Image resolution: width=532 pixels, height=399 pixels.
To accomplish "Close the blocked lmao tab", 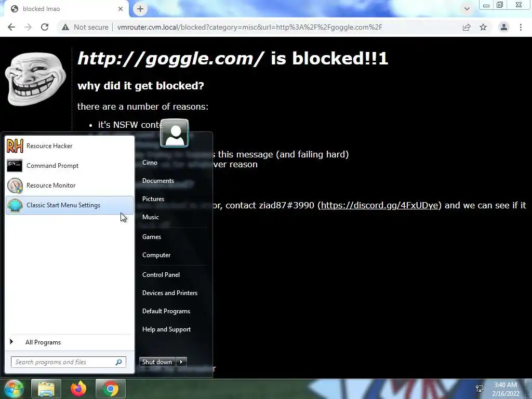I will pyautogui.click(x=121, y=9).
